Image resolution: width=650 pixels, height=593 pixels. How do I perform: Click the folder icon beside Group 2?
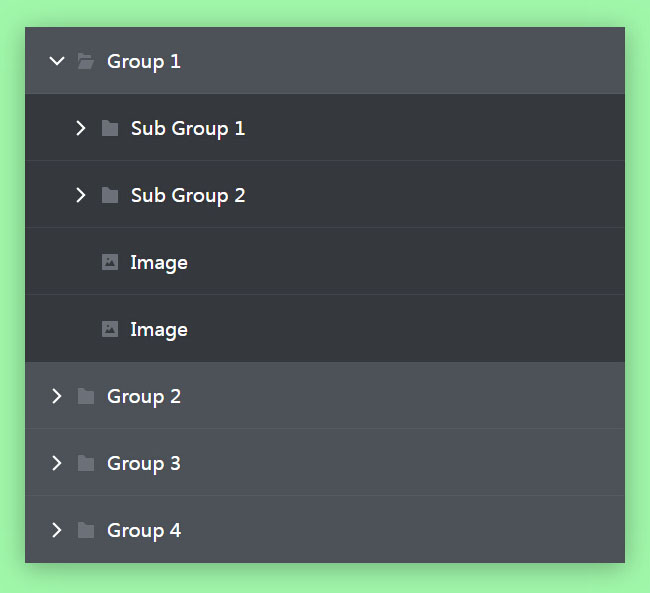(86, 396)
